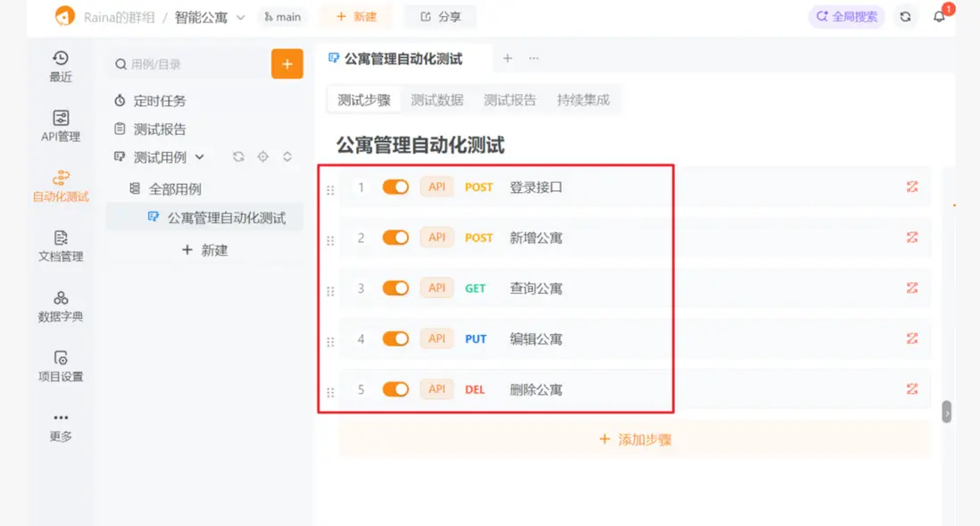Click the application logo icon
980x526 pixels.
64,16
